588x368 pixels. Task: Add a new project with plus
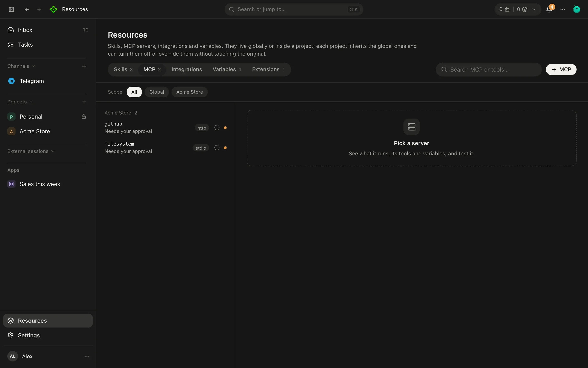click(84, 102)
